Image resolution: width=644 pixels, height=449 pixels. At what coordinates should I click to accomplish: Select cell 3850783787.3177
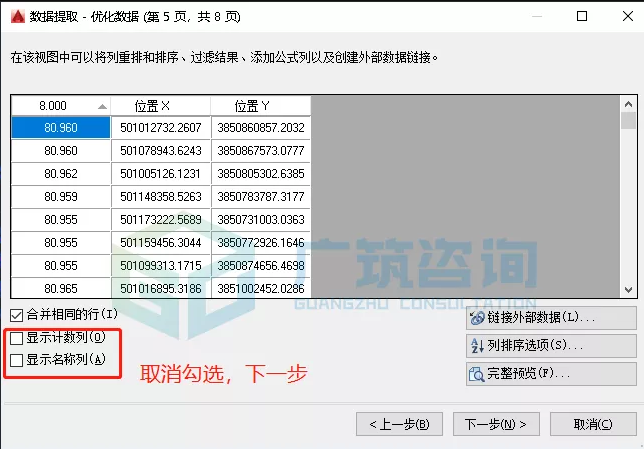tap(261, 196)
